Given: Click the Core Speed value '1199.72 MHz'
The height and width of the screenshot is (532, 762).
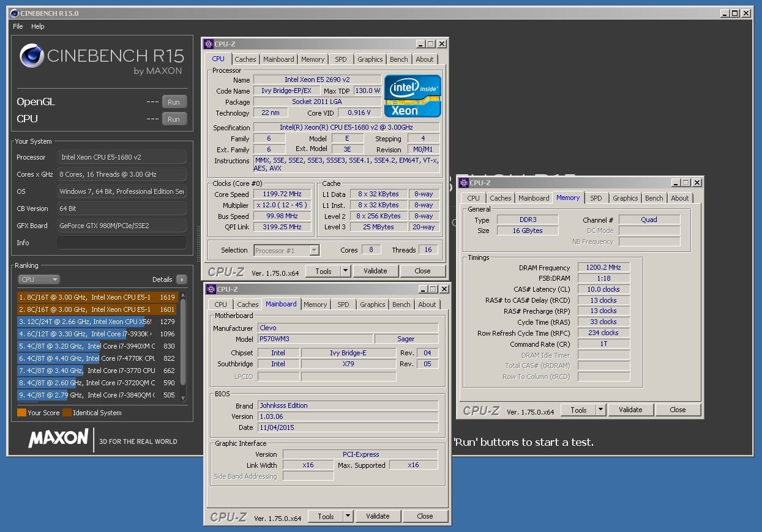Looking at the screenshot, I should (x=282, y=194).
